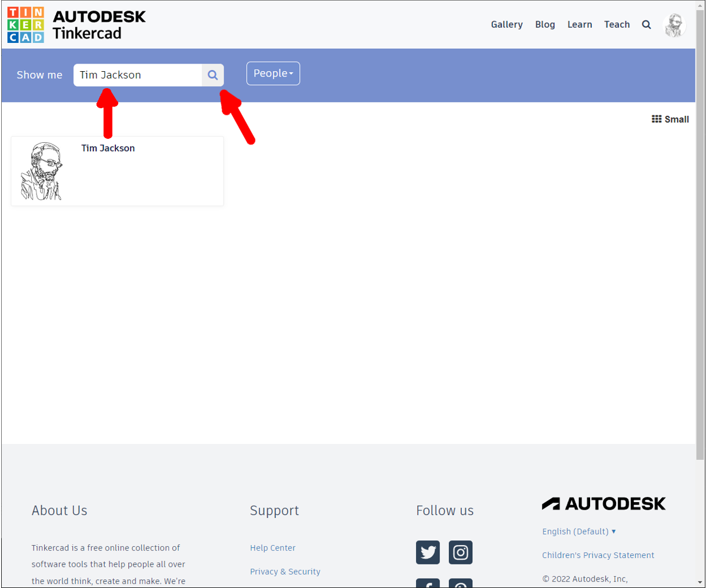Click the Show me label
This screenshot has width=706, height=588.
pyautogui.click(x=39, y=75)
